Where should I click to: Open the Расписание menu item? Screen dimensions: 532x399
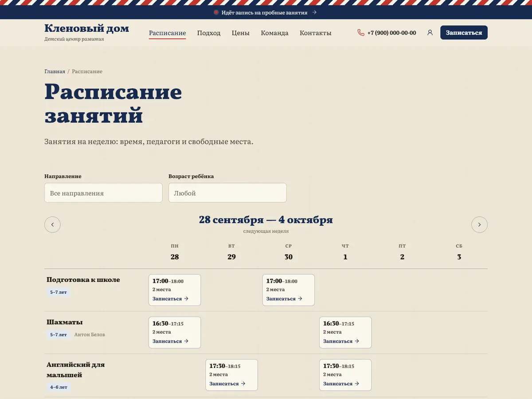point(167,33)
